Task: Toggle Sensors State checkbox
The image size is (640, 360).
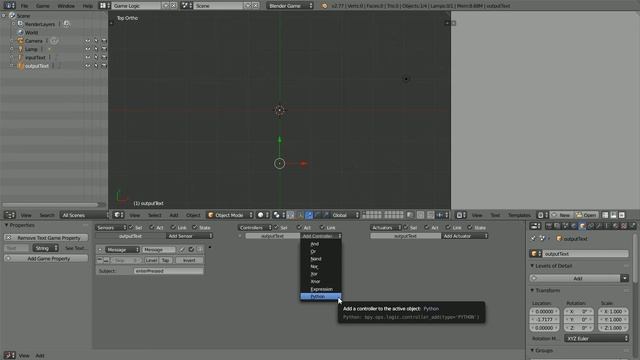Action: (195, 227)
